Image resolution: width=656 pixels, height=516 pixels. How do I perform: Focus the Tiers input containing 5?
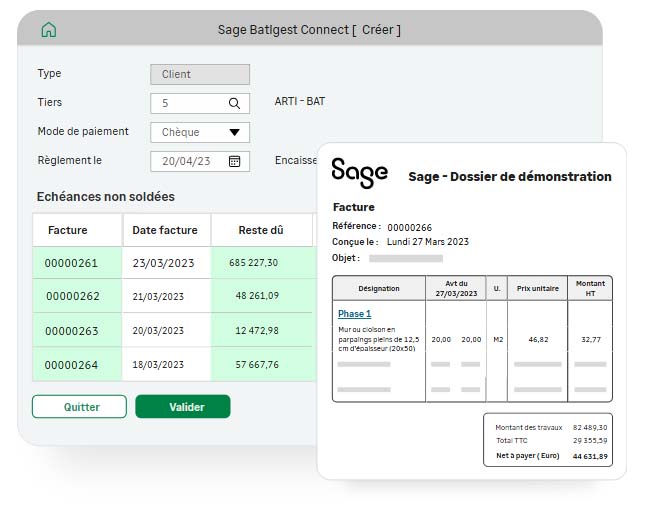200,103
